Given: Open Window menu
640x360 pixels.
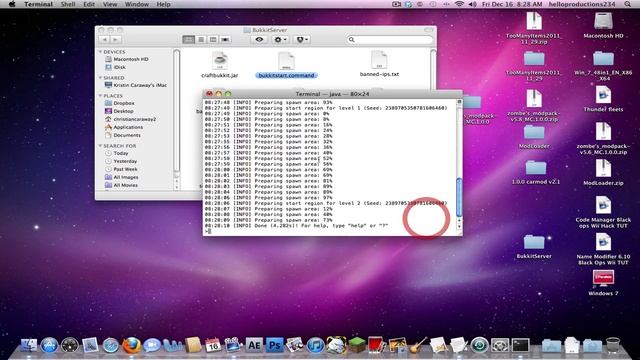Looking at the screenshot, I should tap(137, 4).
